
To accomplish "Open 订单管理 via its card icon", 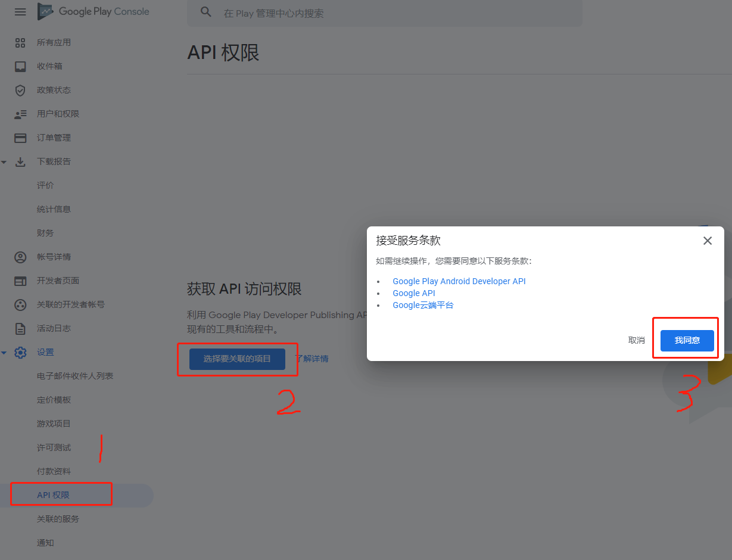I will (20, 138).
